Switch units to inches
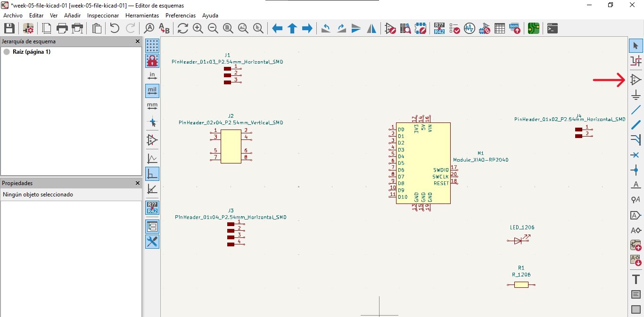The height and width of the screenshot is (317, 644). [x=152, y=76]
